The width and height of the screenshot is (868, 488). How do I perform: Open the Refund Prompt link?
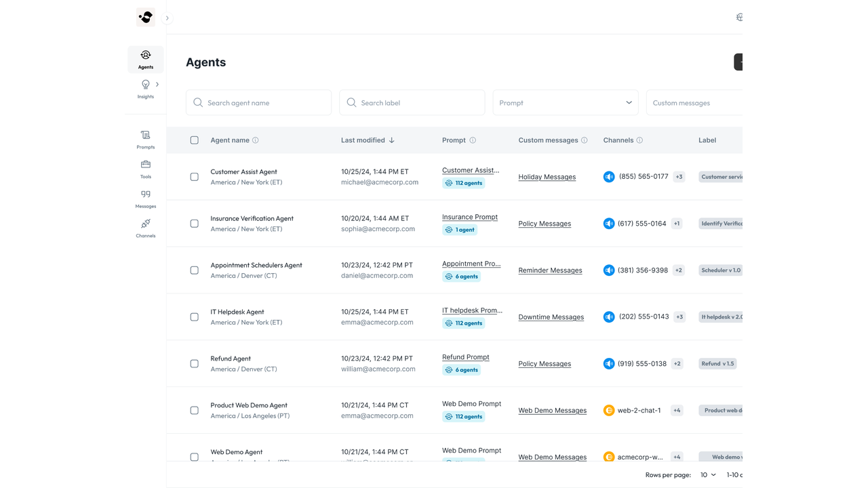click(x=466, y=358)
